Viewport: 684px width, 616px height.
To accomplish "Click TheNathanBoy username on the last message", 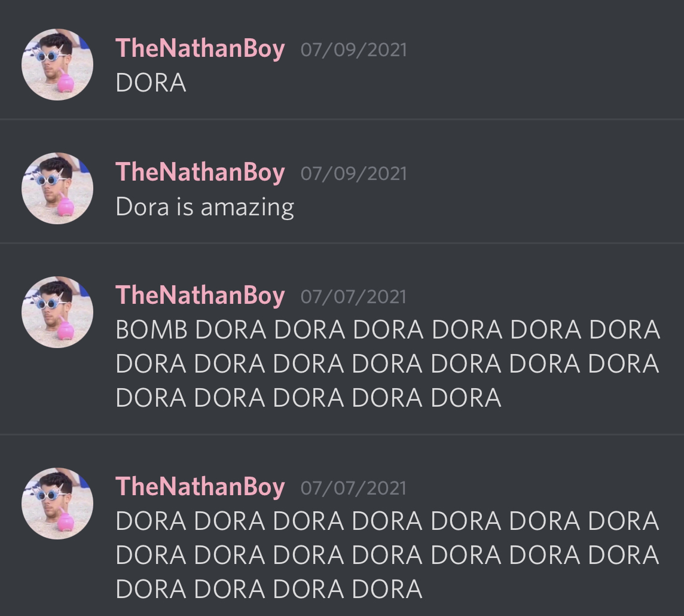I will (x=200, y=487).
